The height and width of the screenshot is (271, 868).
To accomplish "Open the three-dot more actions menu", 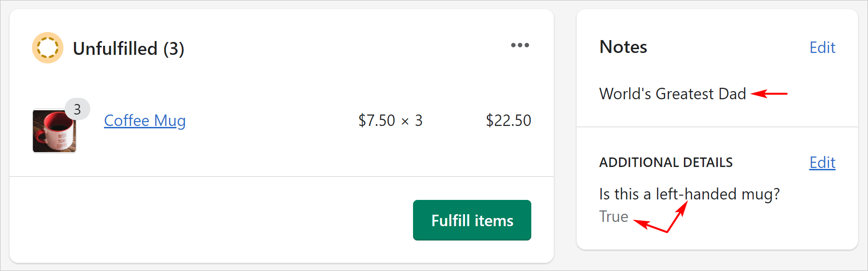I will point(520,45).
